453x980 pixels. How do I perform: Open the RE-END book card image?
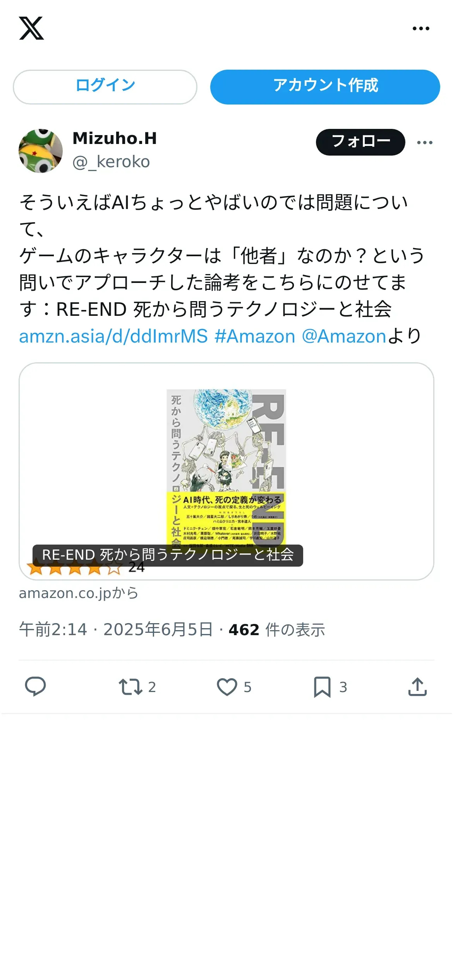click(226, 471)
